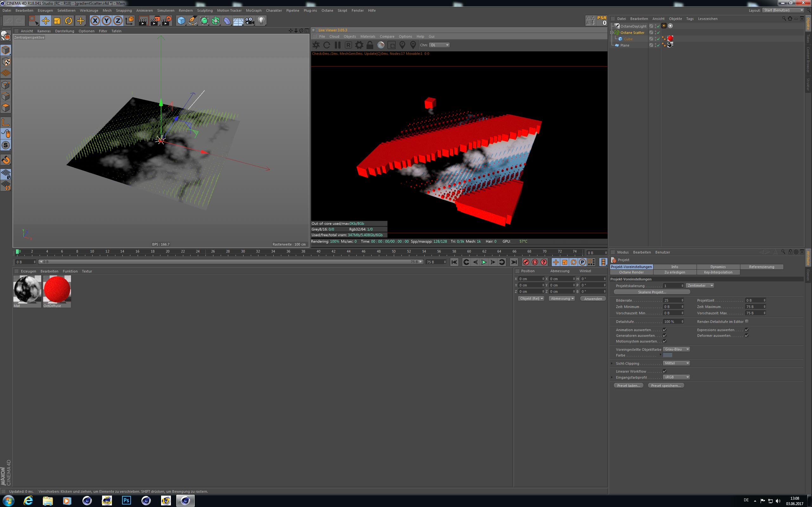Toggle Linearer Workflow checkbox

pyautogui.click(x=664, y=371)
